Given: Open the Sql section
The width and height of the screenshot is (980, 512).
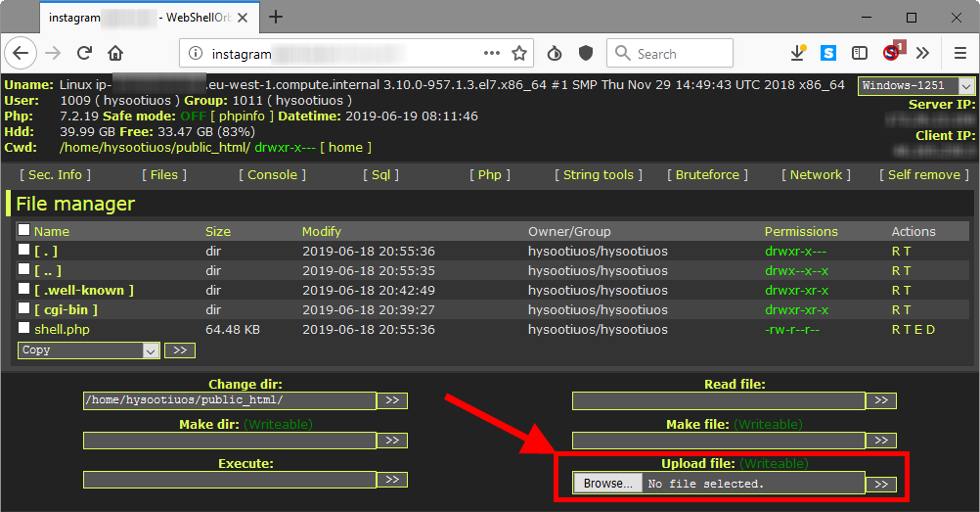Looking at the screenshot, I should (x=380, y=174).
